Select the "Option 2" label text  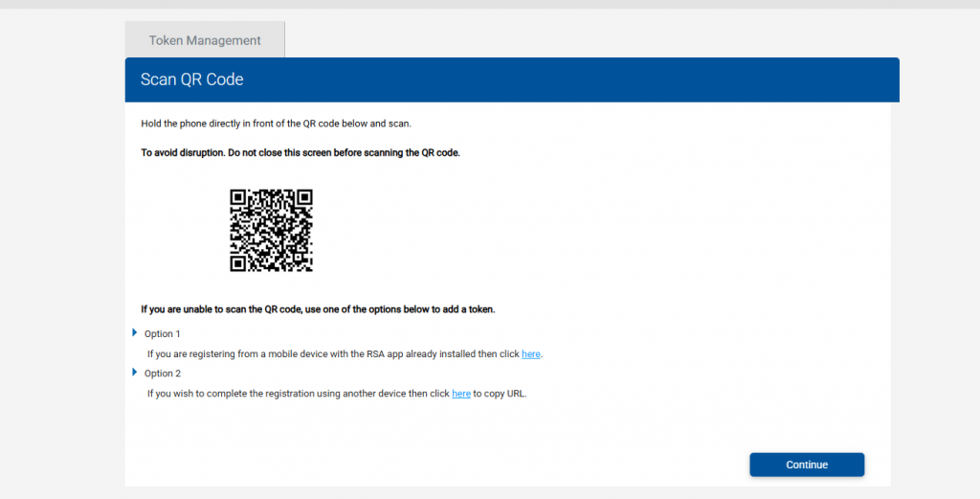pyautogui.click(x=163, y=374)
